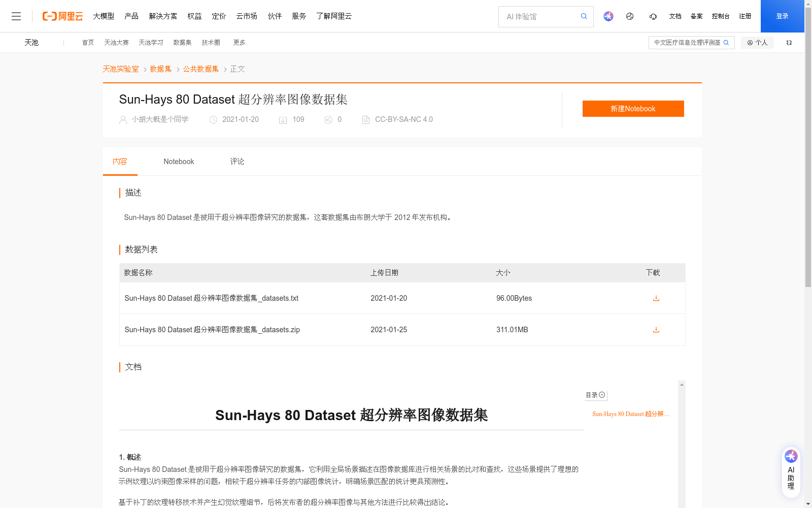Open 数据集 in Tianchi nav
Image resolution: width=812 pixels, height=508 pixels.
(182, 43)
